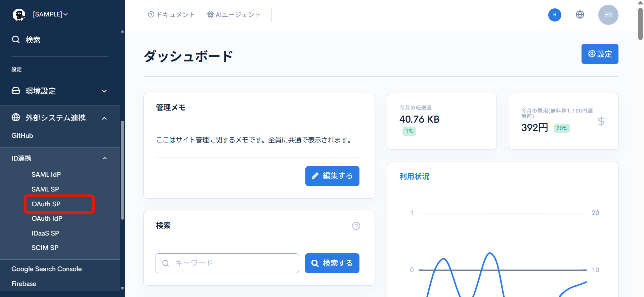Click the sidebar scroll up arrow
Viewport: 644px width, 297px height.
(x=122, y=32)
